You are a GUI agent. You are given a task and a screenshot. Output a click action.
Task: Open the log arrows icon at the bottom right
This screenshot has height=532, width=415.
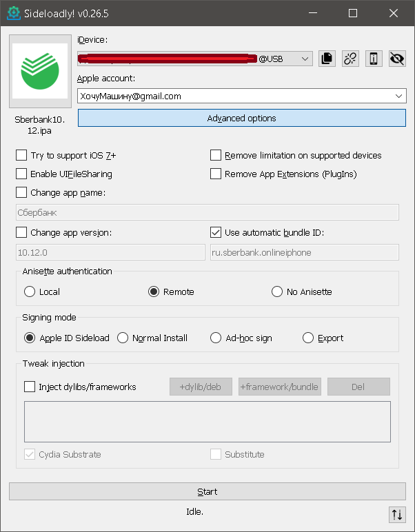[397, 514]
